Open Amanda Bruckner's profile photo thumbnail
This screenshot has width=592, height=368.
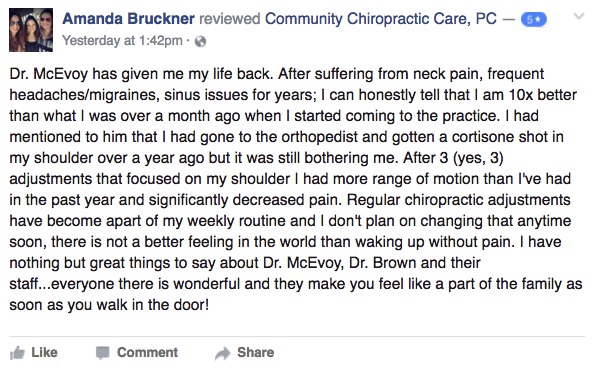pos(31,30)
